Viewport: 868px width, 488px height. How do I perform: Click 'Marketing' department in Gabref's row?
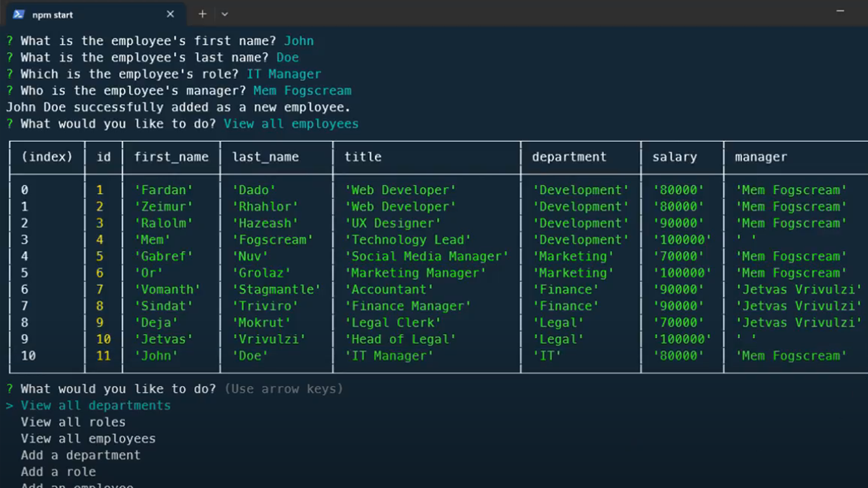pos(573,256)
